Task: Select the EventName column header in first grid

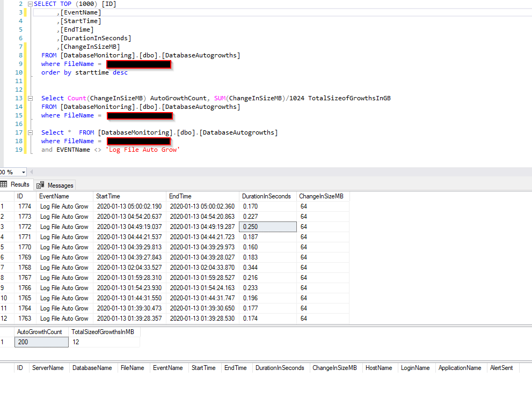Action: pos(64,196)
